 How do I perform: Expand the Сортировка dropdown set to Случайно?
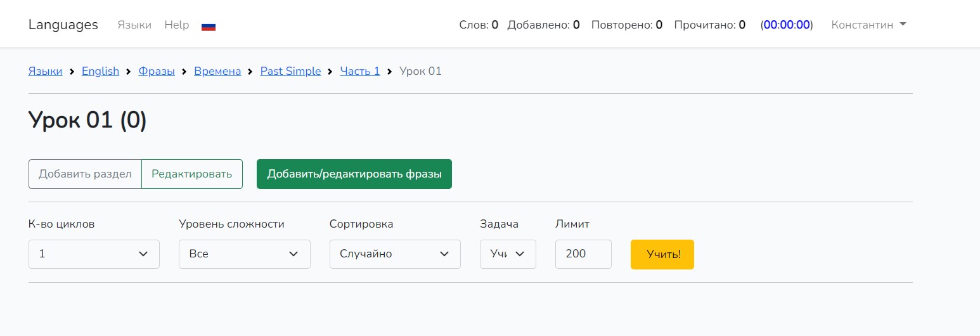395,254
